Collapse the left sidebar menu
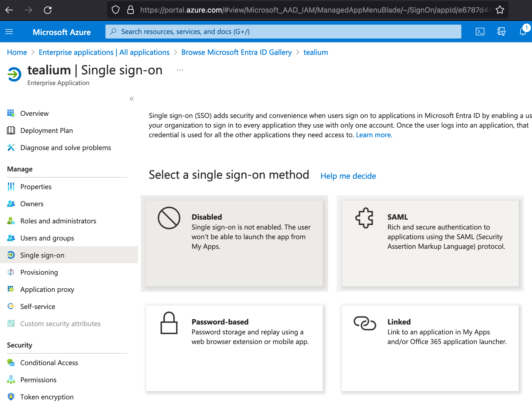 pos(131,99)
